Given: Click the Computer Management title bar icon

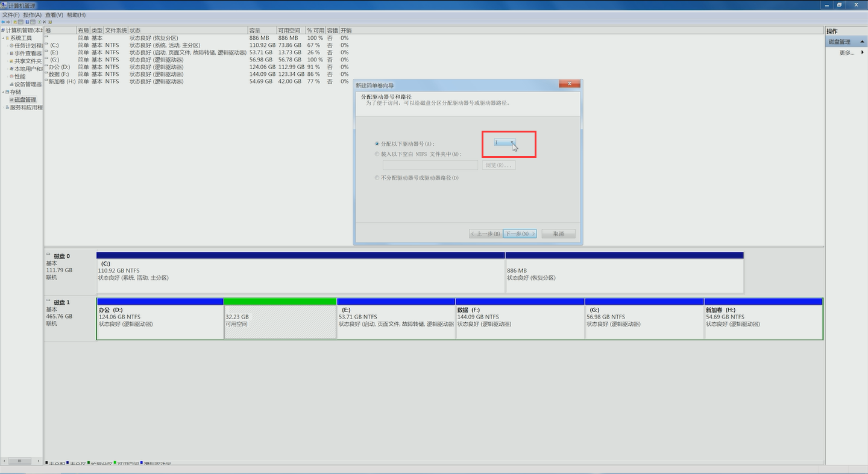Looking at the screenshot, I should (x=4, y=5).
